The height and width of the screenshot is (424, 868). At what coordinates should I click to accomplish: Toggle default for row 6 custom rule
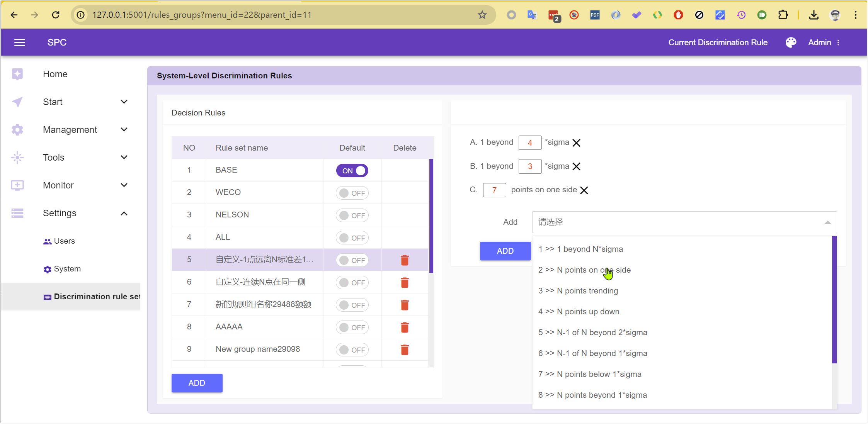click(x=352, y=283)
